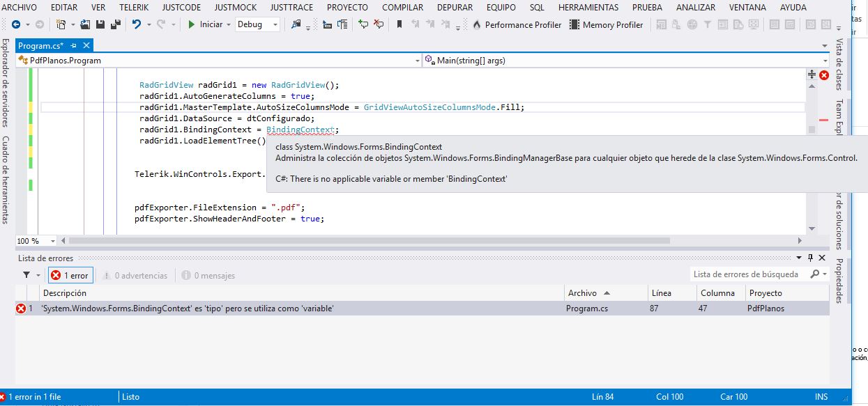Sort error list by Descripción column header
The width and height of the screenshot is (868, 406).
click(65, 293)
